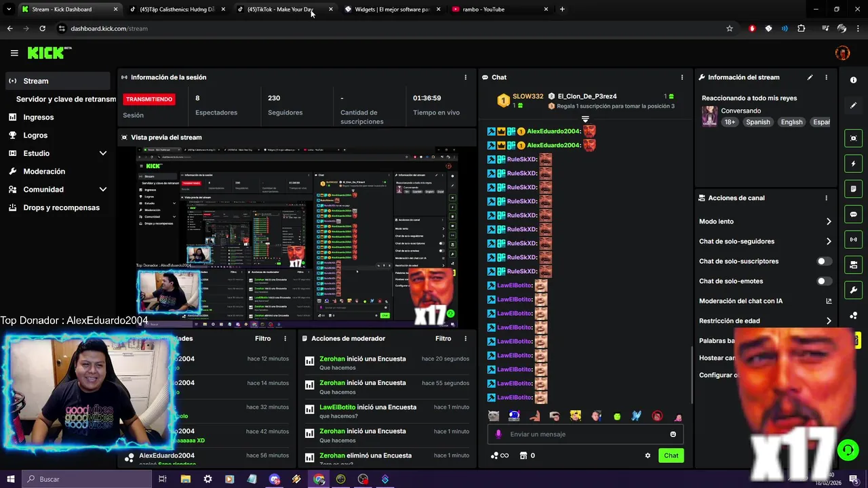The image size is (868, 488).
Task: Open Acciones de moderador three-dot menu
Action: click(x=465, y=338)
